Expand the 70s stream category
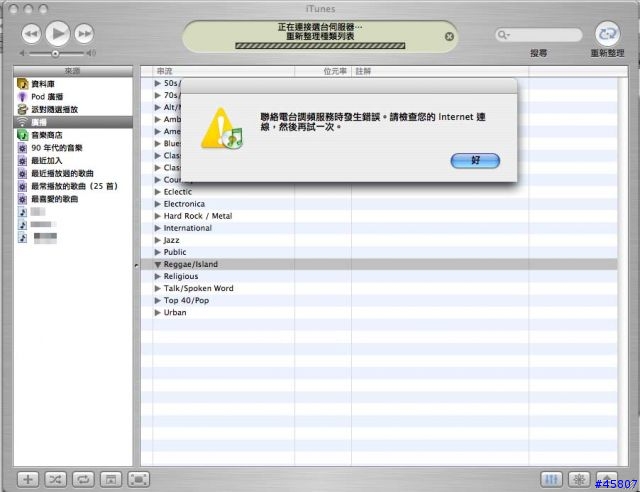640x492 pixels. (x=158, y=95)
